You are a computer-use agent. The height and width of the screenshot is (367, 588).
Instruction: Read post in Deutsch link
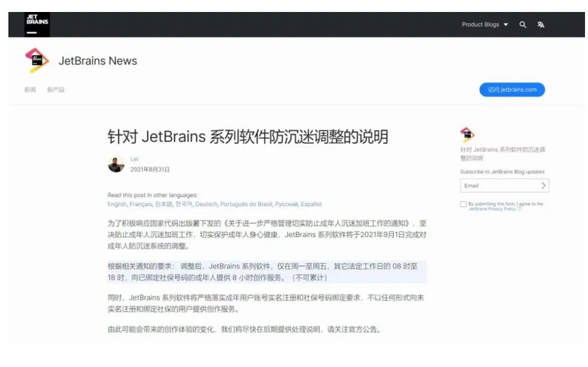click(x=206, y=204)
